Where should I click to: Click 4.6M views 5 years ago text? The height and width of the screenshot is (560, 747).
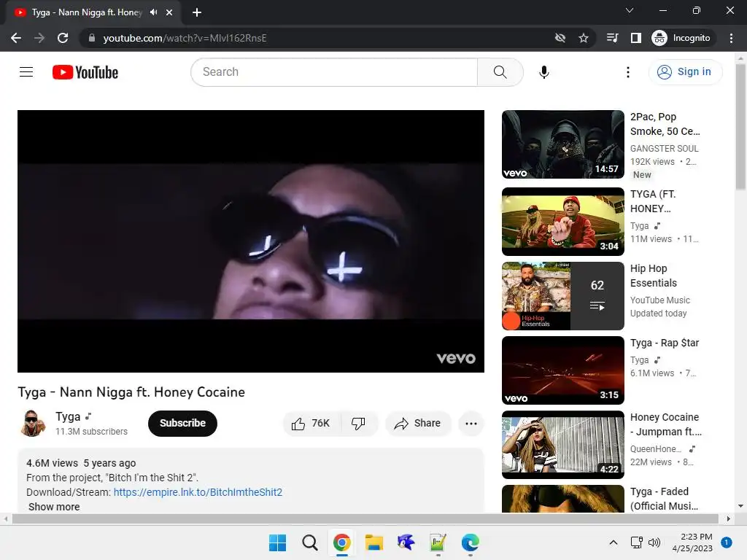pos(81,463)
